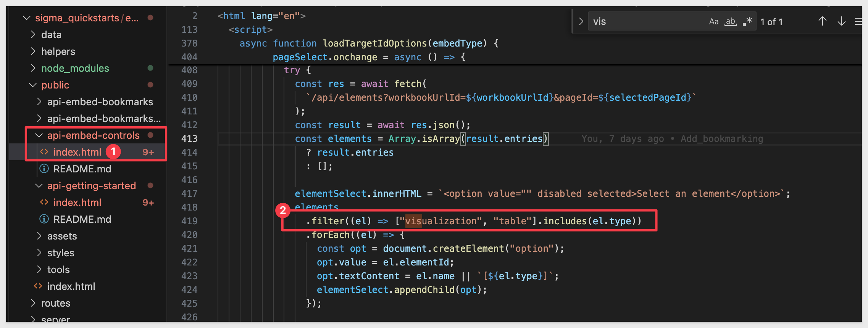868x328 pixels.
Task: Go to previous search match arrow
Action: (822, 22)
